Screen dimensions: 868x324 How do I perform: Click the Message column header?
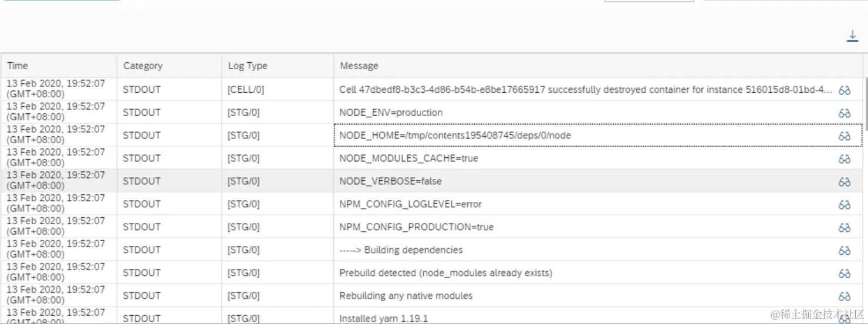(359, 66)
